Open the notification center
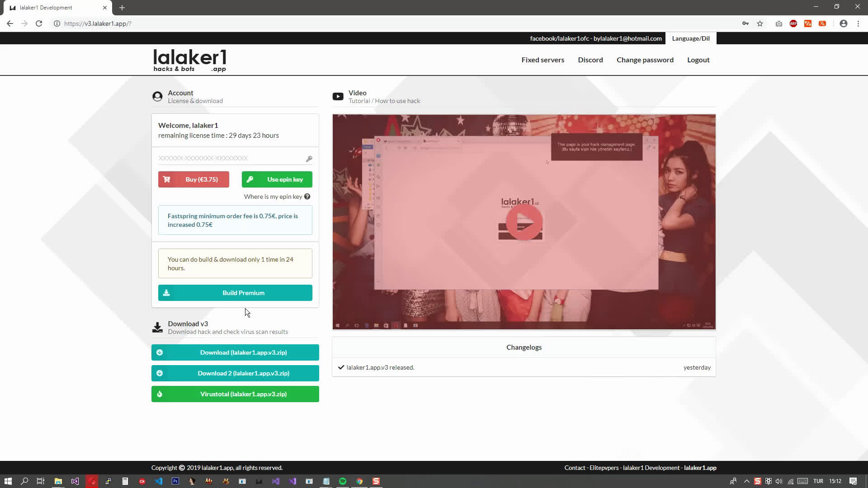This screenshot has width=868, height=488. click(853, 481)
